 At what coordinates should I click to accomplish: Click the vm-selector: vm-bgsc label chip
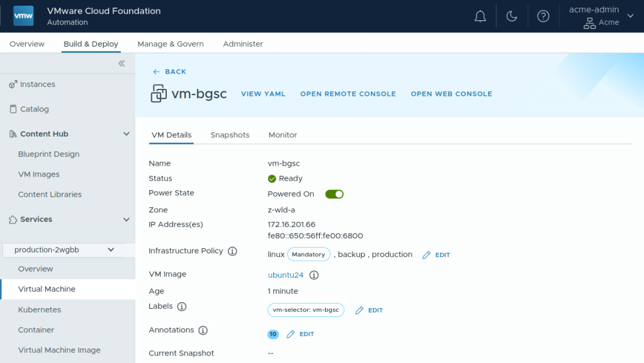tap(306, 310)
